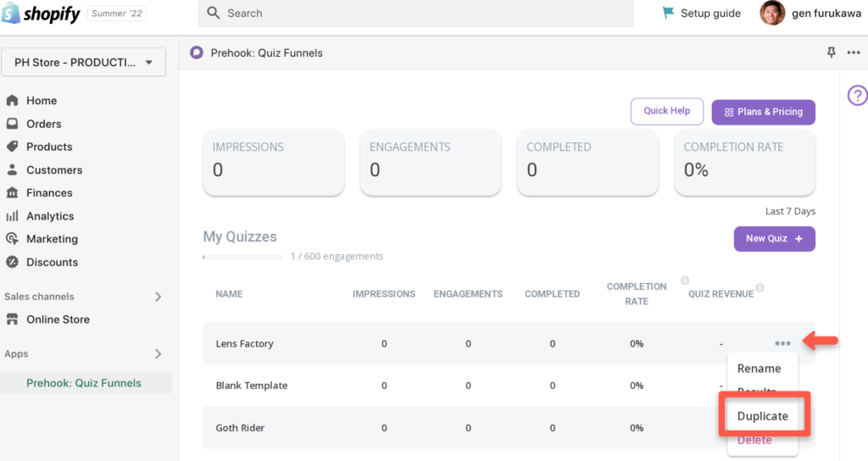Open gen furukawa profile avatar

point(772,13)
